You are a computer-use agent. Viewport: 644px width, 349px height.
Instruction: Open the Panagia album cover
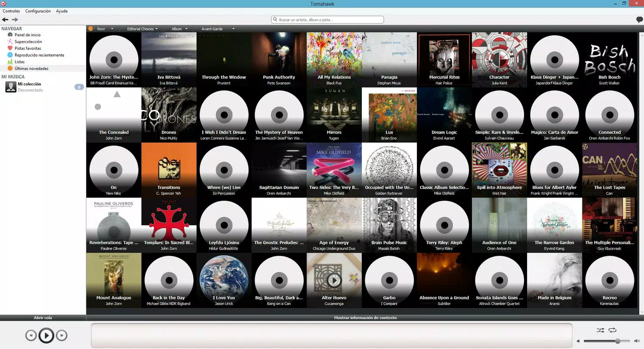pyautogui.click(x=389, y=60)
